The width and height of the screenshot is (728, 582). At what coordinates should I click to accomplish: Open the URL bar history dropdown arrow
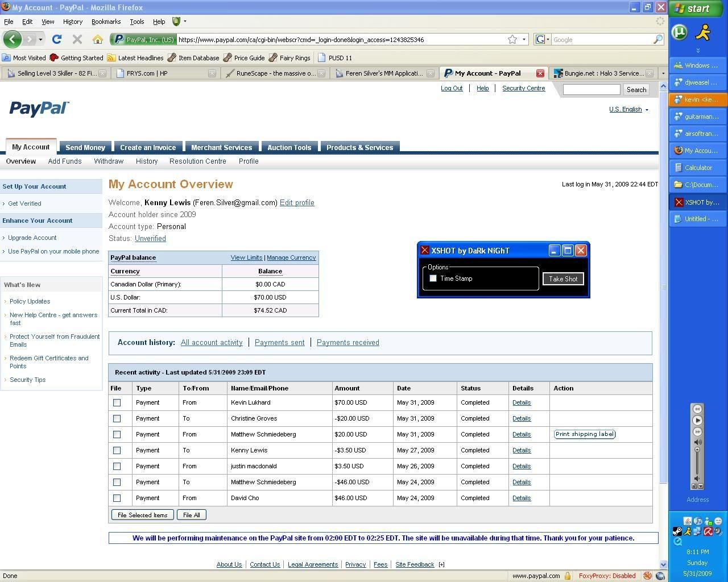point(524,39)
